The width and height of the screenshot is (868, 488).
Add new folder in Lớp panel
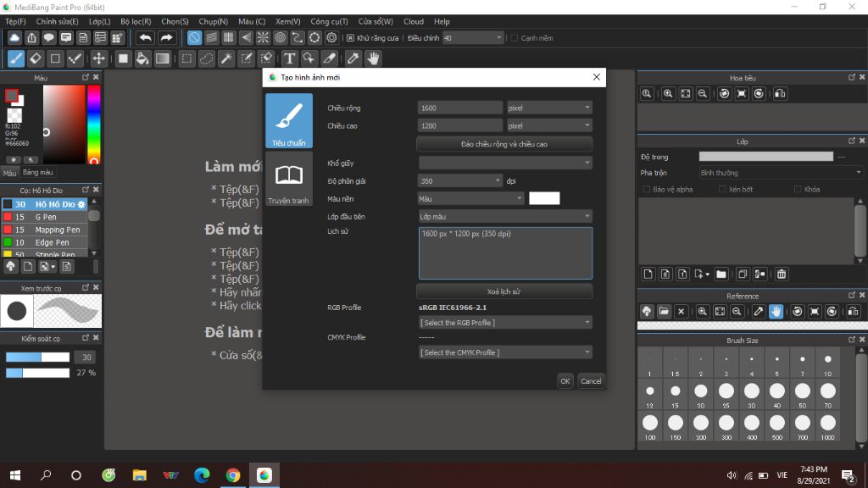[721, 274]
